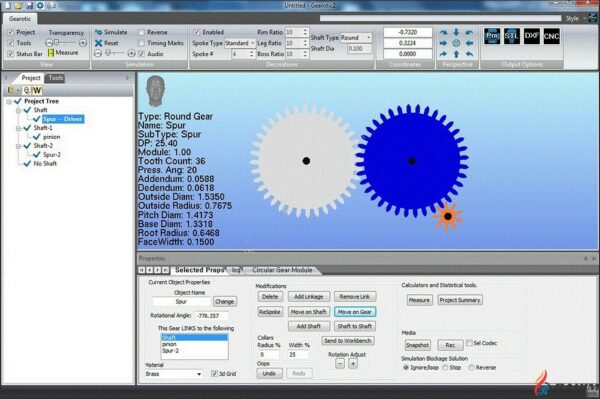The width and height of the screenshot is (600, 399).
Task: Activate the yellow Measure tool
Action: [63, 52]
